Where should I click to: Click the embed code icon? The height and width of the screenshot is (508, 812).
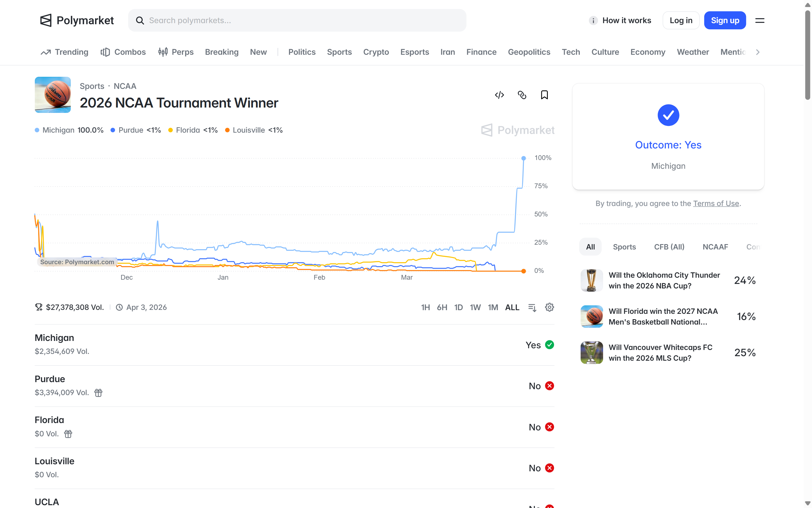[499, 95]
